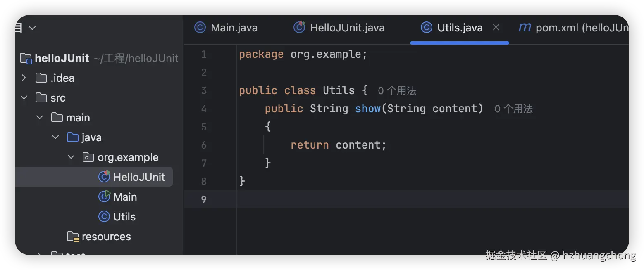This screenshot has width=644, height=270.
Task: Click the .idea folder icon
Action: pos(41,78)
